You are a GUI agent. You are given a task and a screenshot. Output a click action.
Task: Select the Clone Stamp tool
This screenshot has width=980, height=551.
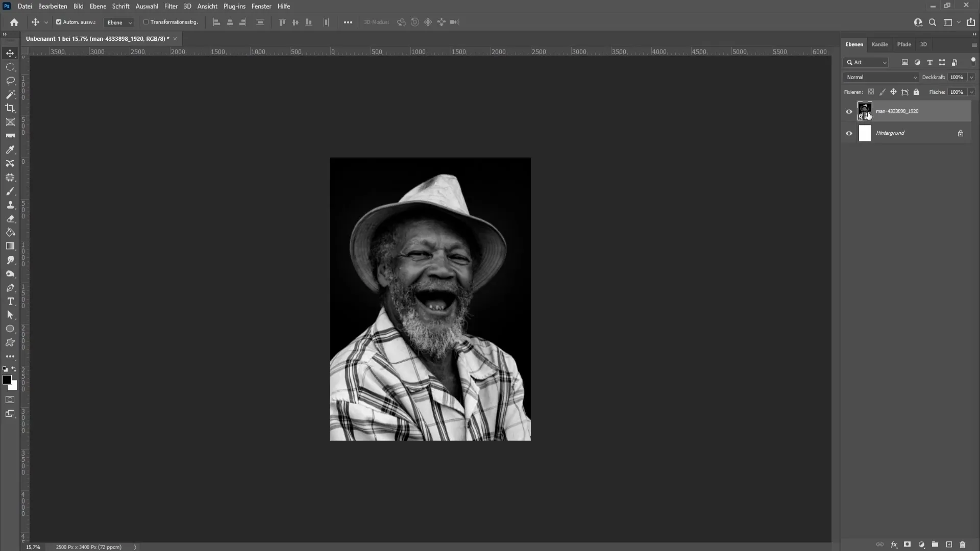9,205
